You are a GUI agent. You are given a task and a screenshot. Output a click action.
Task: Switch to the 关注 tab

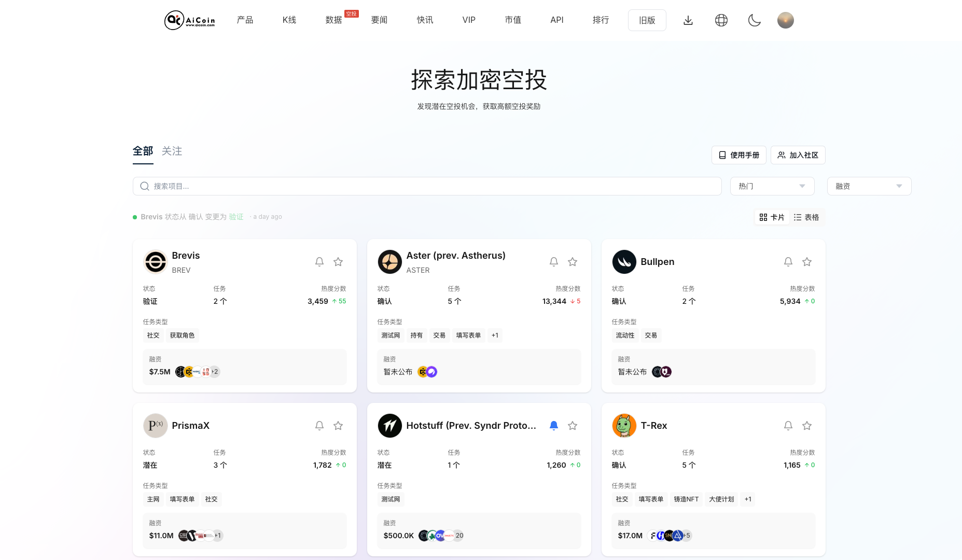click(172, 151)
